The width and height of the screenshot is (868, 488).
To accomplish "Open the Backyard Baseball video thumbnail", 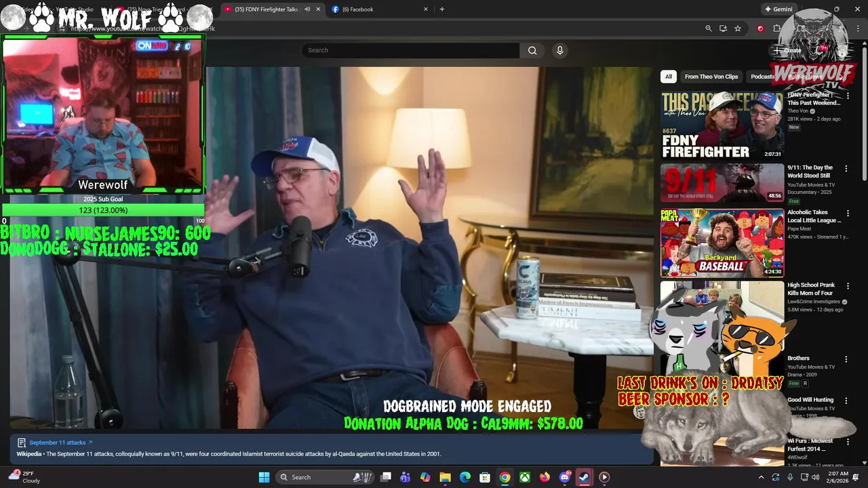I will [722, 243].
